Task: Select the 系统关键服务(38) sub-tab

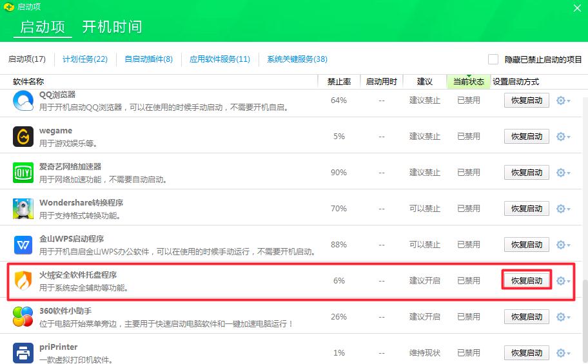Action: pos(297,59)
